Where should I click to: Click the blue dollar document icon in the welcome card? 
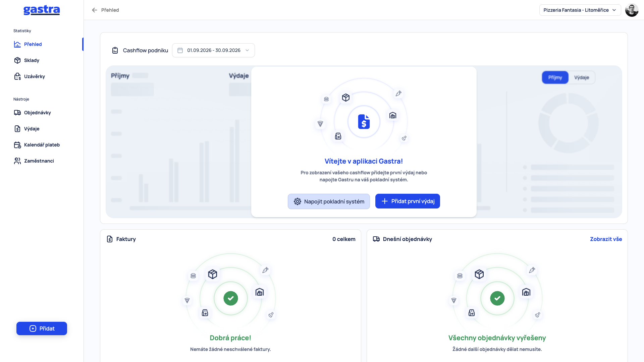tap(364, 122)
